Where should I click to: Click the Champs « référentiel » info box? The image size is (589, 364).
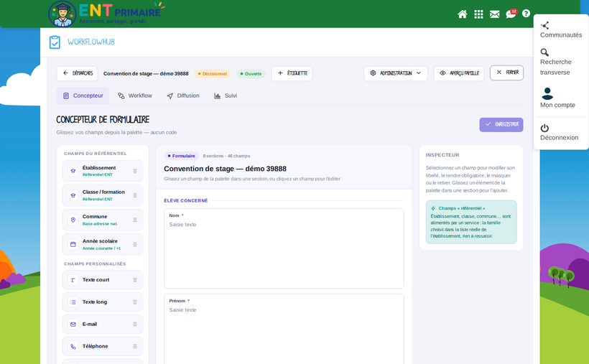click(471, 222)
